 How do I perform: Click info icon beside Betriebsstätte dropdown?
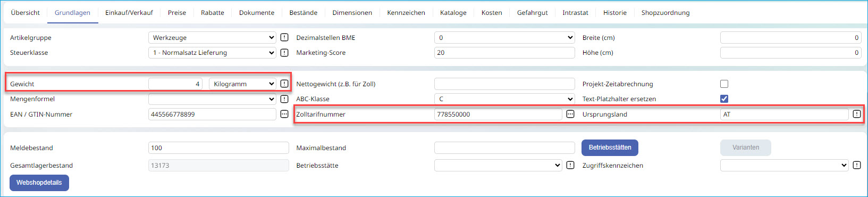(x=570, y=165)
